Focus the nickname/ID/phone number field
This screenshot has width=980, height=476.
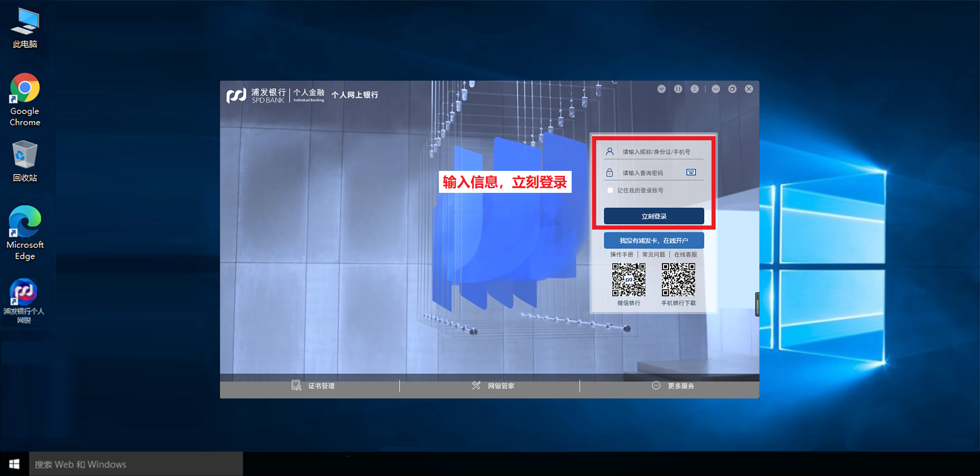(654, 152)
